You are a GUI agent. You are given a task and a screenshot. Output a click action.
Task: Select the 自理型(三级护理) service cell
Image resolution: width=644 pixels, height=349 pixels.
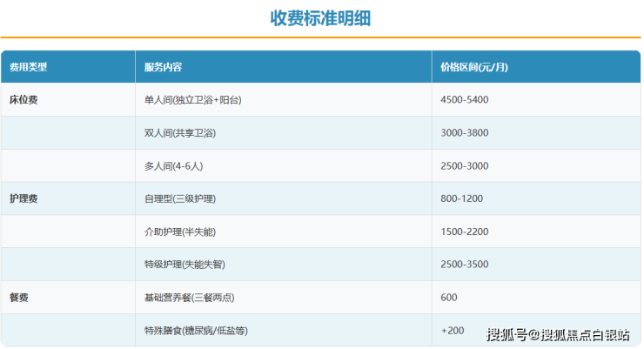click(180, 198)
